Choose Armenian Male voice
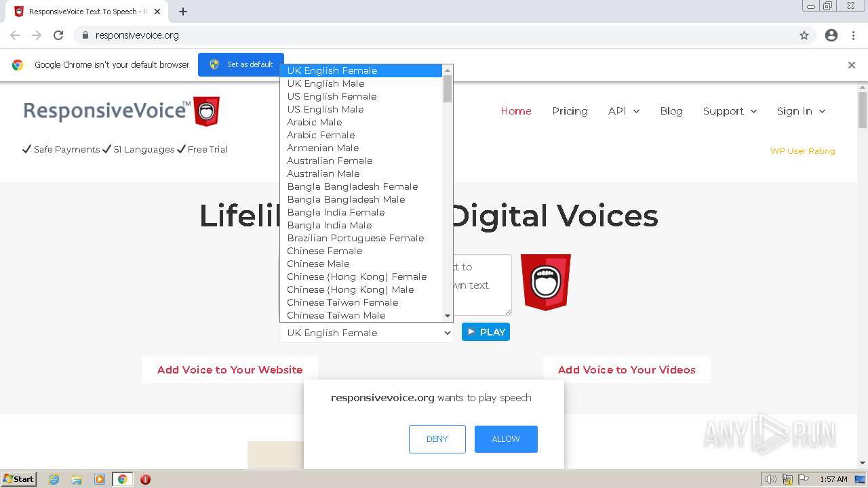 (361, 148)
